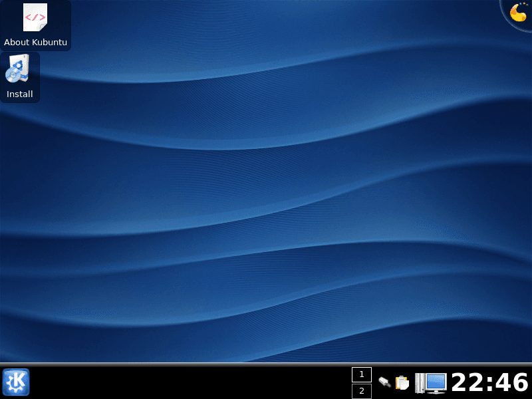Image resolution: width=532 pixels, height=399 pixels.
Task: Switch to virtual desktop 2 in the pager
Action: click(362, 391)
